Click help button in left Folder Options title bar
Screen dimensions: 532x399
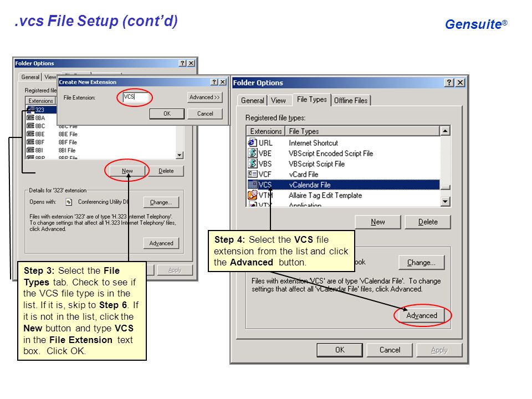pos(182,63)
